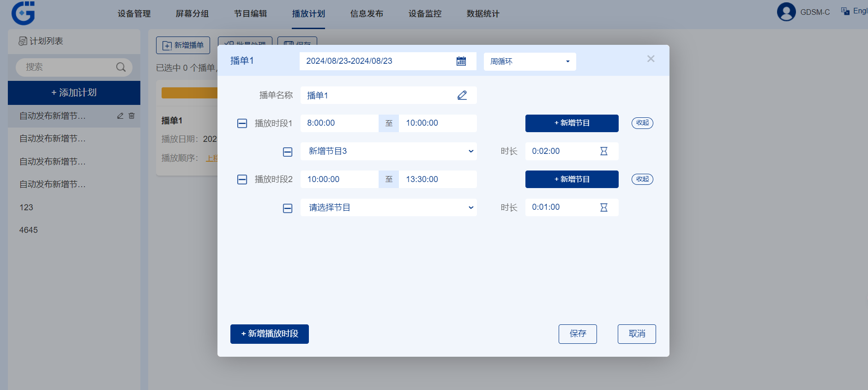Viewport: 868px width, 390px height.
Task: Click 保存 to save the playlist dialog
Action: click(x=577, y=334)
